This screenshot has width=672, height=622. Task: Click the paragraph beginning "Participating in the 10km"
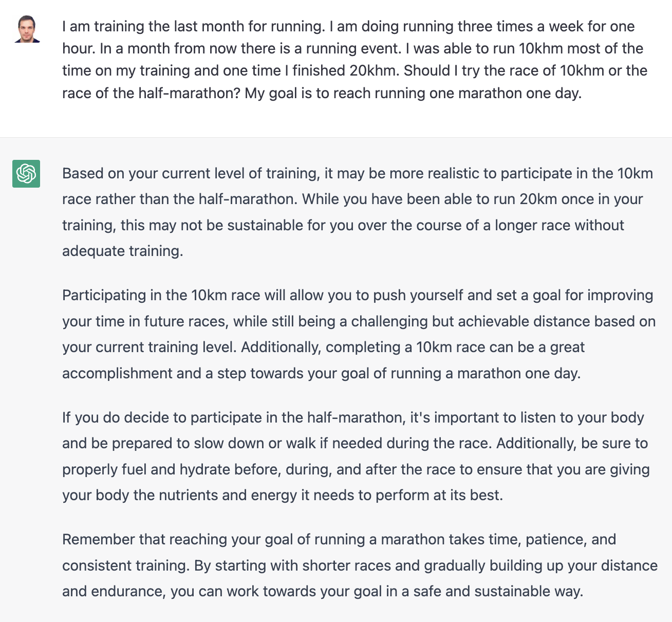pyautogui.click(x=359, y=334)
